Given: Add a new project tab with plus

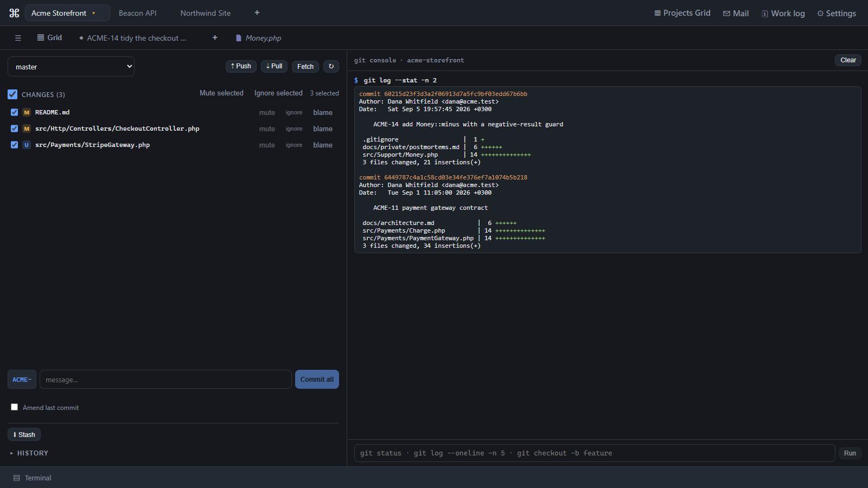Looking at the screenshot, I should (257, 12).
